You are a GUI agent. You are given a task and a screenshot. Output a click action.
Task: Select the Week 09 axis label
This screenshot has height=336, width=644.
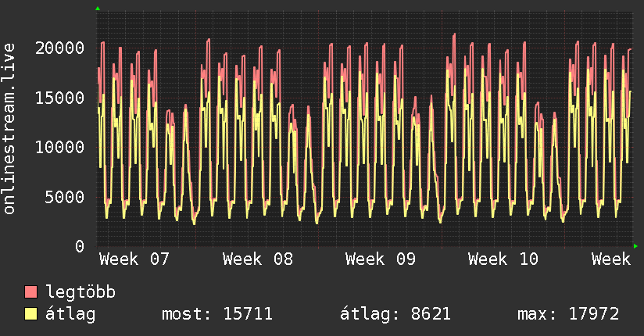coord(381,259)
